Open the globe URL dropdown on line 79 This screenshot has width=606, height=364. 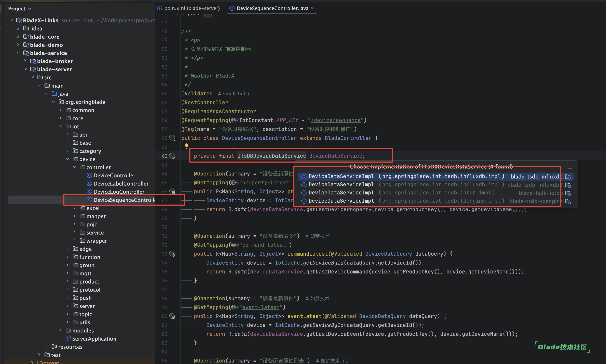coord(235,307)
